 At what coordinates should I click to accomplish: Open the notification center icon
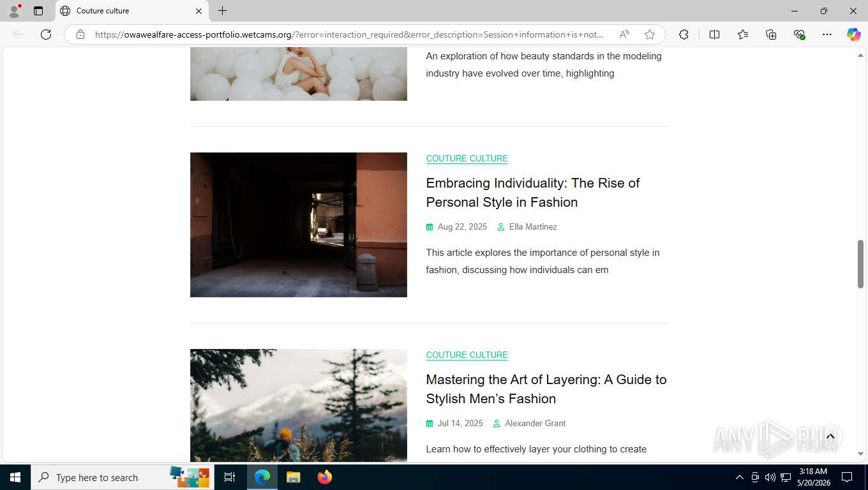[847, 477]
